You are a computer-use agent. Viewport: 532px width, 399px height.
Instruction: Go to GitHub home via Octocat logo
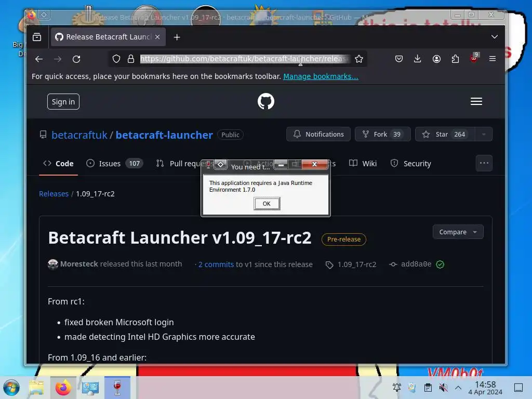(x=266, y=101)
